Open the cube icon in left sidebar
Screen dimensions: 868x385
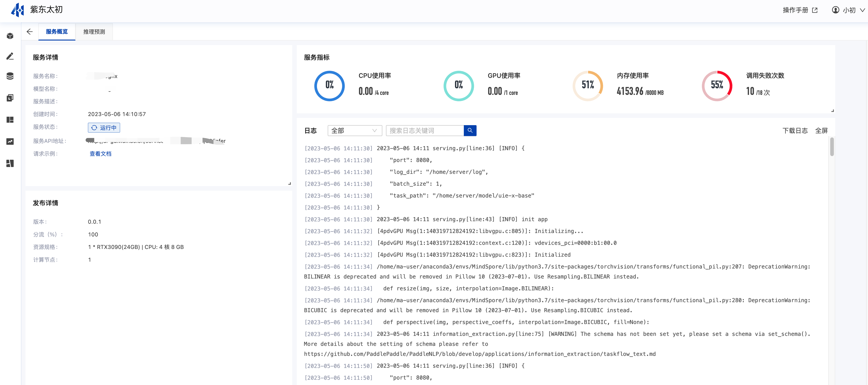[10, 36]
